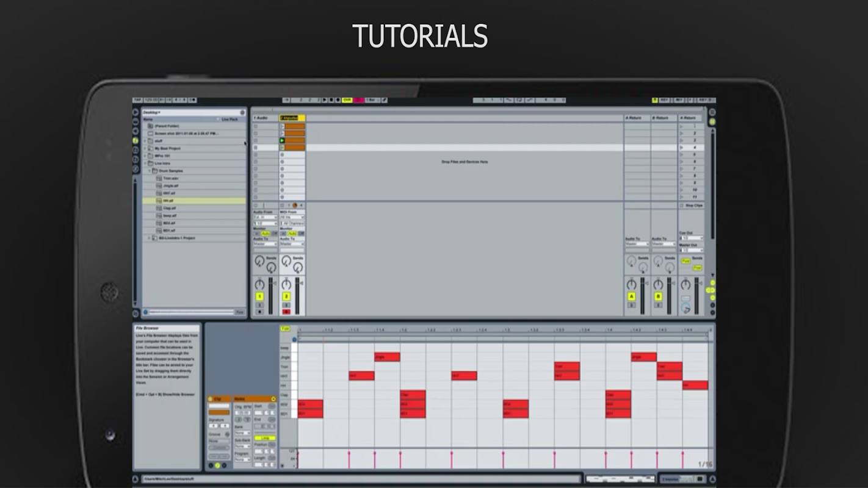Open the 1 Bar quantization menu
This screenshot has height=488, width=868.
tap(372, 100)
